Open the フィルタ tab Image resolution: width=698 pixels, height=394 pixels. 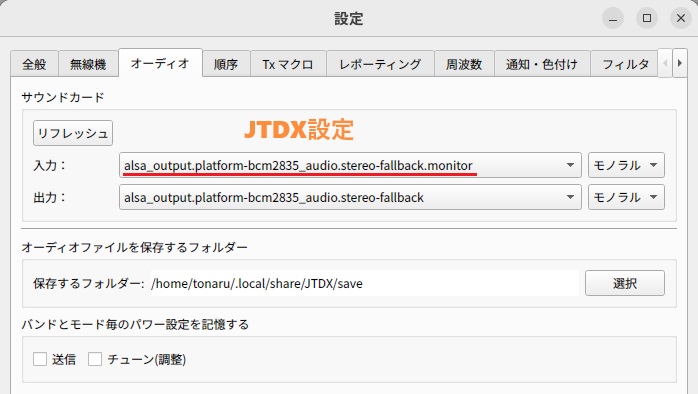625,64
